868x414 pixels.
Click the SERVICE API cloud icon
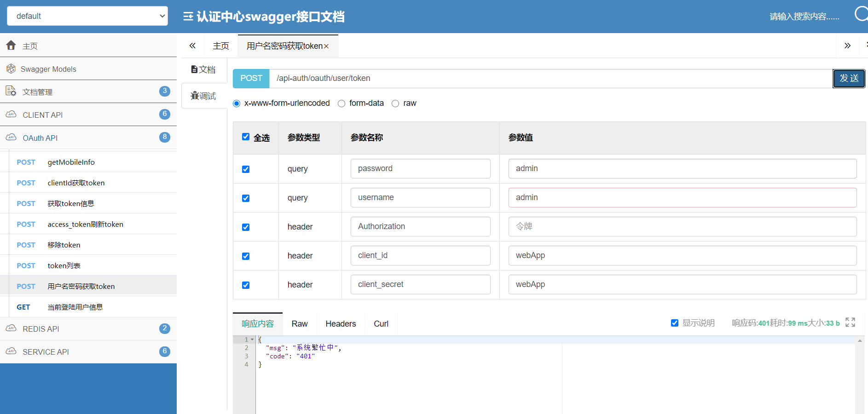point(11,351)
